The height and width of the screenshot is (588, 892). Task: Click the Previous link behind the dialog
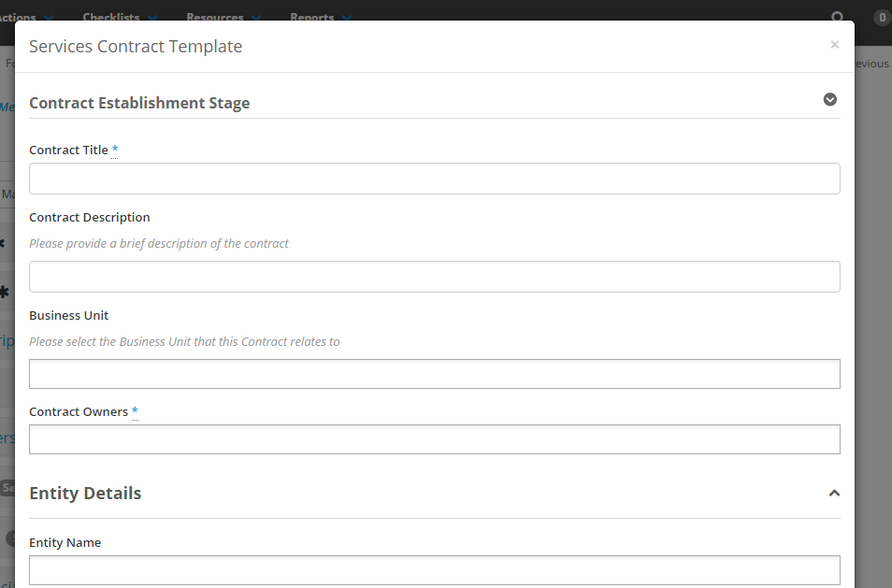click(x=871, y=64)
